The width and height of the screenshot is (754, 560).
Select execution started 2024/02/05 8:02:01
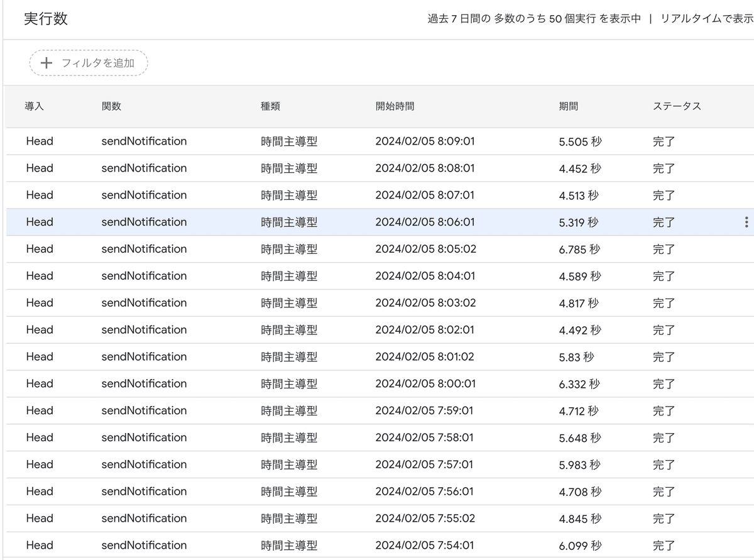(x=380, y=331)
